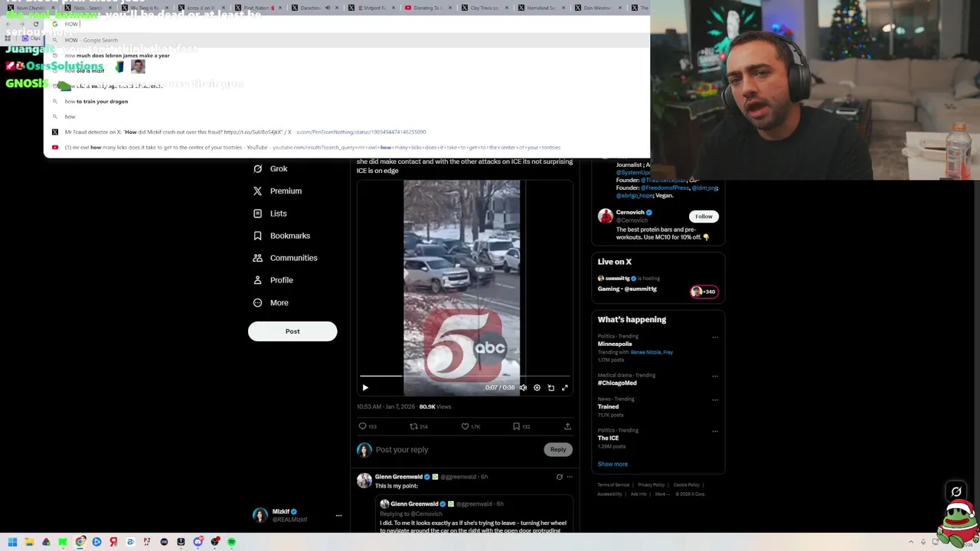Toggle picture-in-picture on the video

click(x=550, y=387)
